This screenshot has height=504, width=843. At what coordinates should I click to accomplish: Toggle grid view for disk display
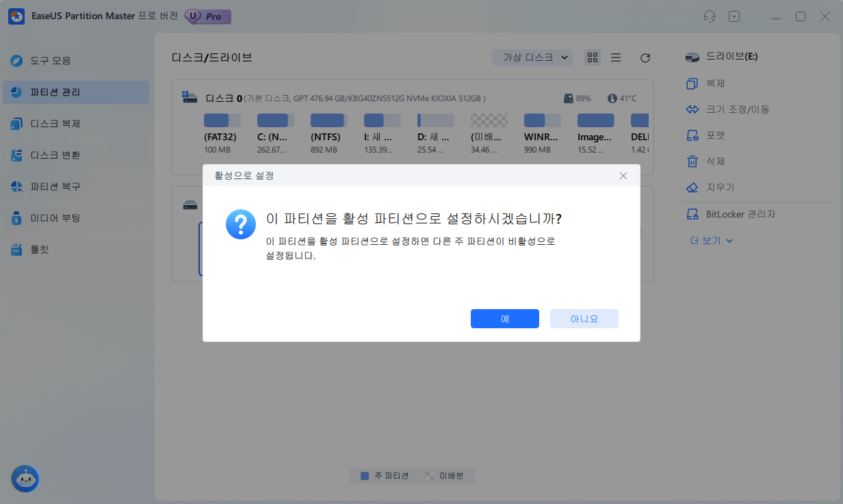(x=593, y=57)
